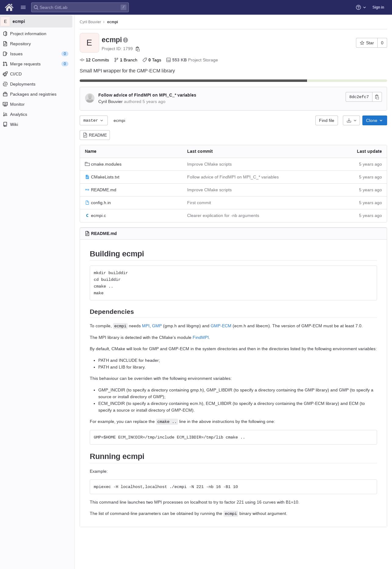This screenshot has height=569, width=392.
Task: Click the green language bar segment
Action: coord(347,81)
